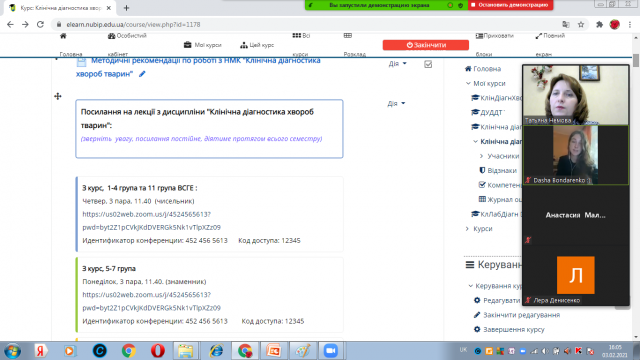Open the Windows Start menu
The image size is (640, 360).
(12, 351)
